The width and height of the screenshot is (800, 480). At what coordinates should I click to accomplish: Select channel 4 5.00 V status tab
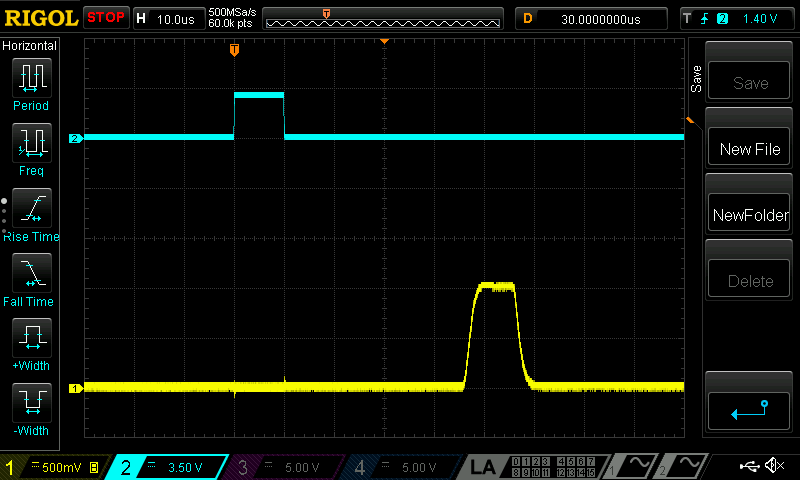click(401, 467)
